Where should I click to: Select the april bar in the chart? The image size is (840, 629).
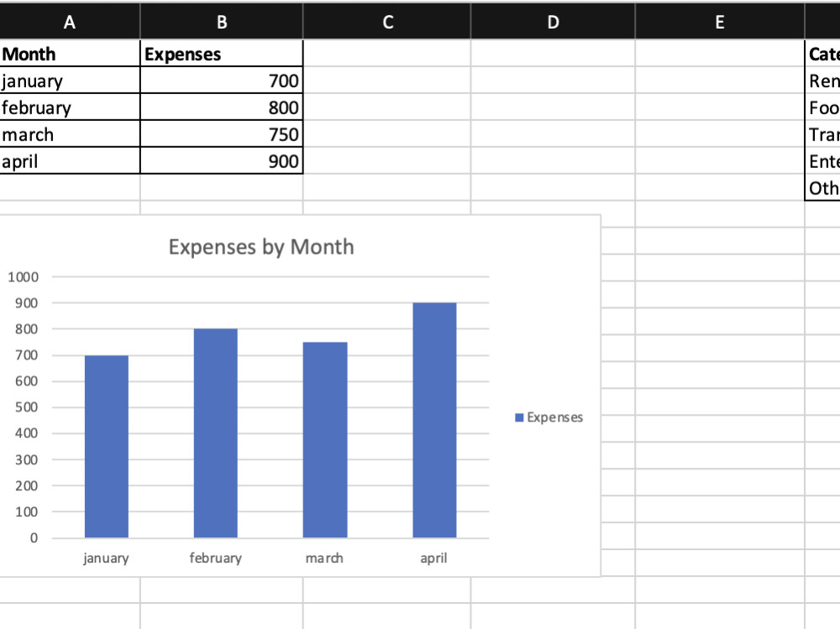pos(434,420)
